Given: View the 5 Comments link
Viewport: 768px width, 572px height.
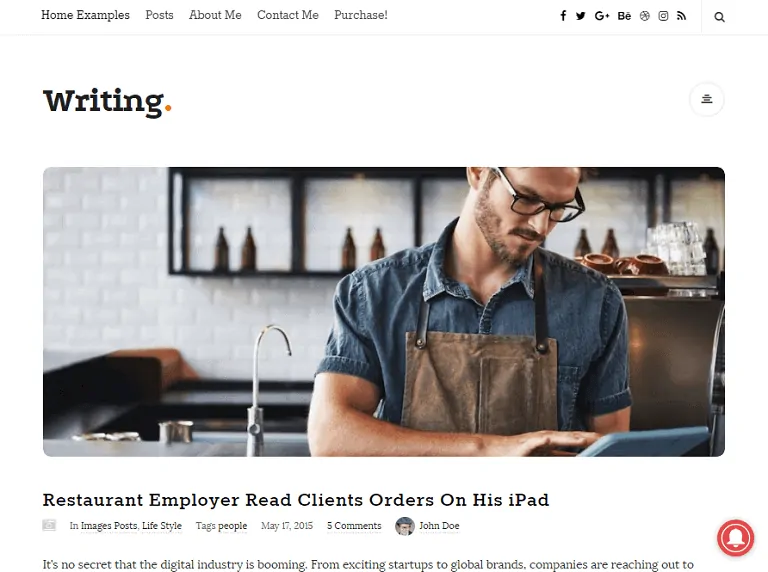Looking at the screenshot, I should [x=354, y=526].
